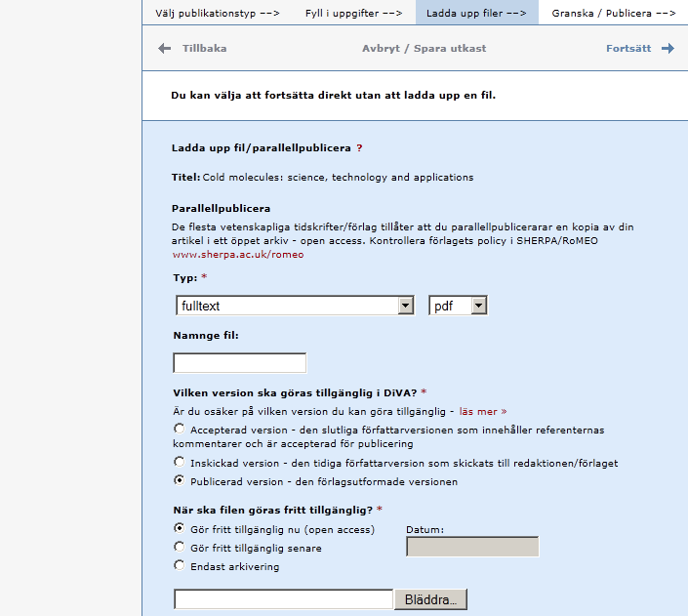Click the back arrow icon beside Tillbaka
The image size is (688, 616).
(165, 48)
